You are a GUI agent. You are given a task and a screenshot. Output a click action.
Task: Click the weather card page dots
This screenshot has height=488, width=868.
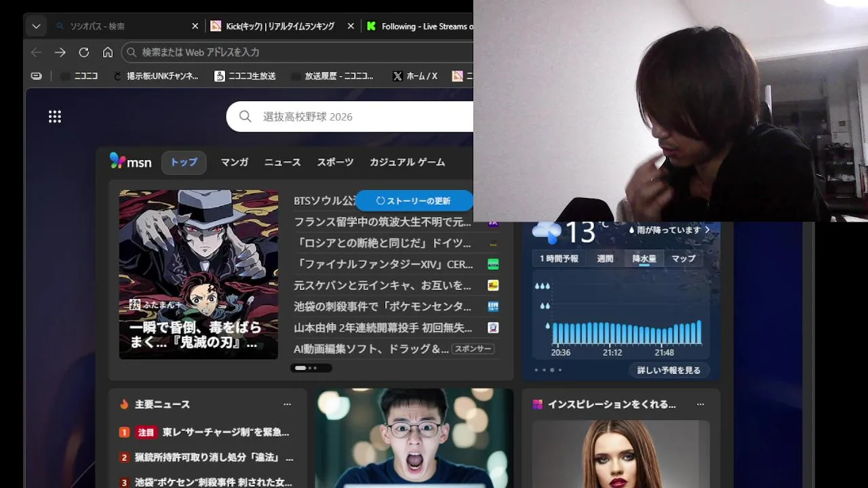[x=548, y=370]
